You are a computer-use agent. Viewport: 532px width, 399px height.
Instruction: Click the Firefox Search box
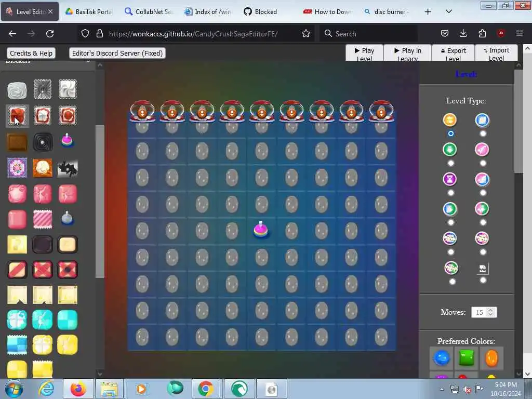point(368,33)
